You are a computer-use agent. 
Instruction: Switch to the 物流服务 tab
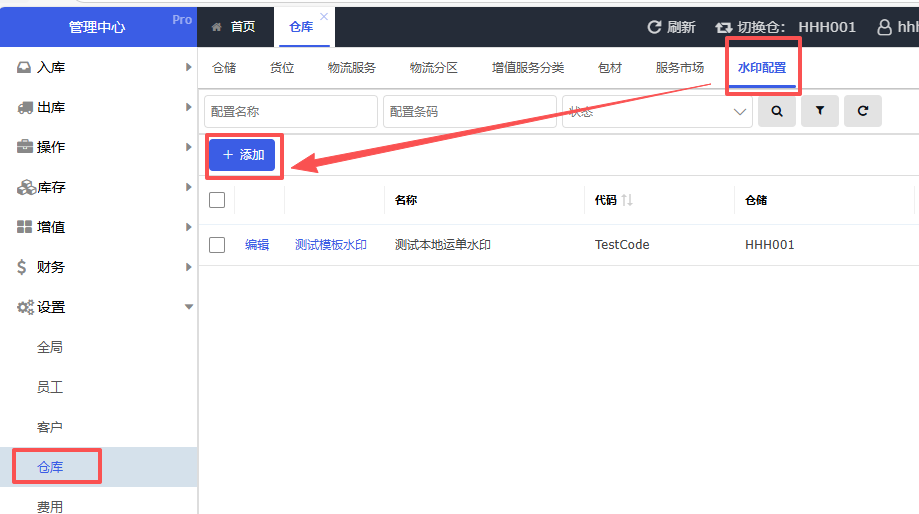[352, 68]
